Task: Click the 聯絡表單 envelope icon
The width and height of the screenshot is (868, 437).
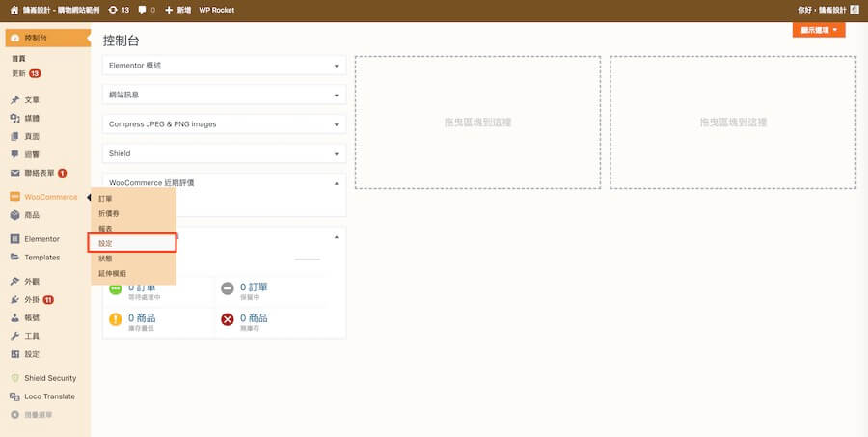Action: pos(14,173)
